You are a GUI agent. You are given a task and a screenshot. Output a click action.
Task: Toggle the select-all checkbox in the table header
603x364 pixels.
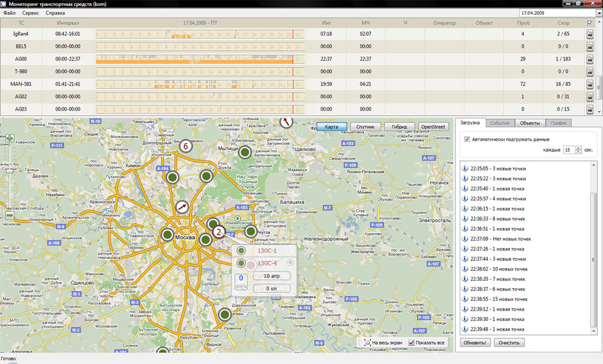pos(590,23)
